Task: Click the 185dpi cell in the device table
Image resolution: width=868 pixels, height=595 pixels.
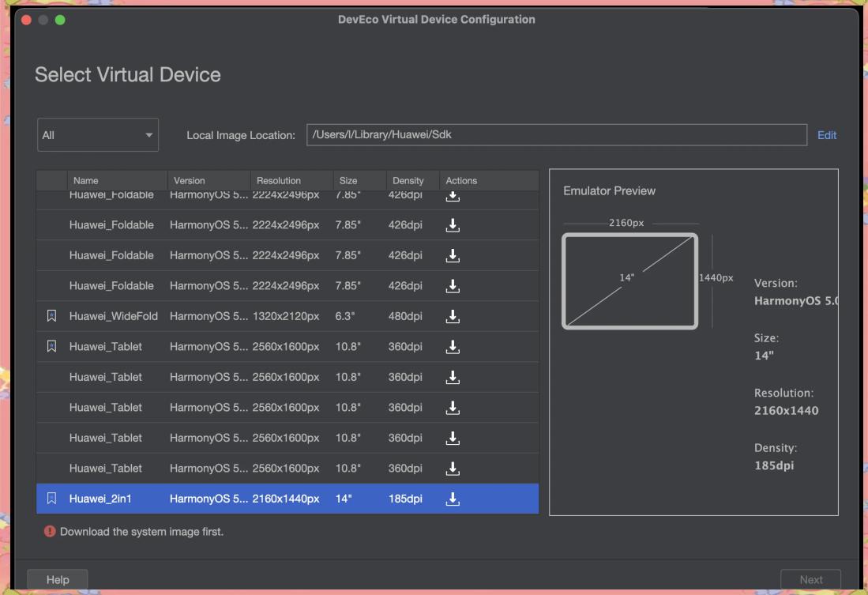Action: (x=405, y=499)
